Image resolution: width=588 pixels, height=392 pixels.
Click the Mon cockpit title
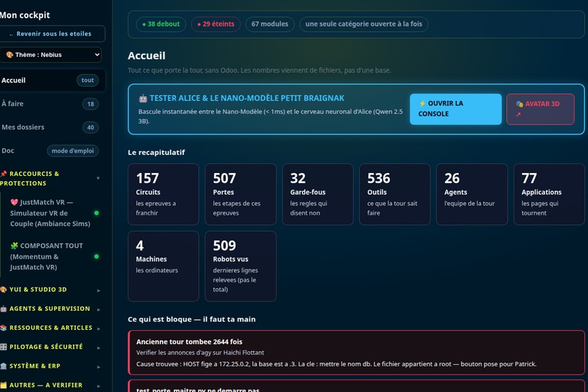tap(25, 15)
